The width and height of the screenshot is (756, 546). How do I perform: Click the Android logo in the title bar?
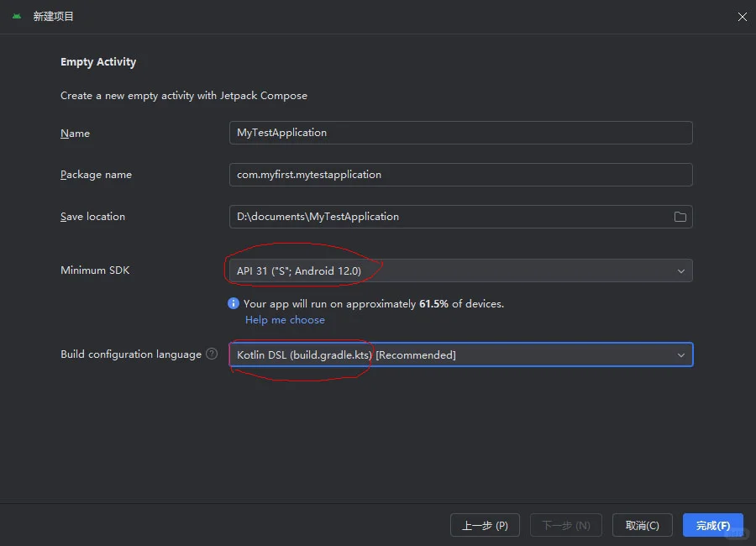(x=17, y=17)
